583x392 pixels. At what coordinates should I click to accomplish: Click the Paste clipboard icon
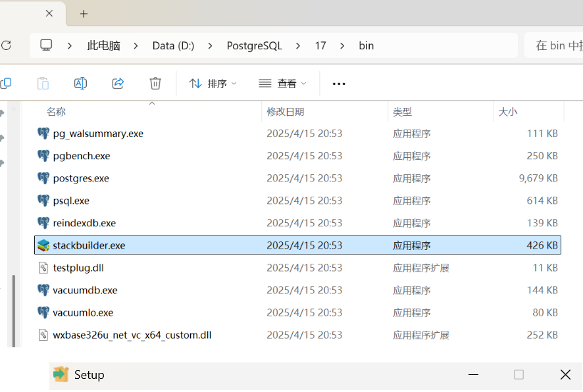tap(43, 84)
